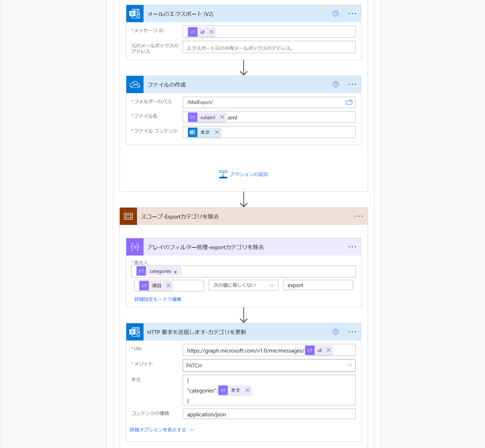Expand the 次の値に等しくない condition dropdown
Screen dimensions: 485x448
click(x=243, y=285)
